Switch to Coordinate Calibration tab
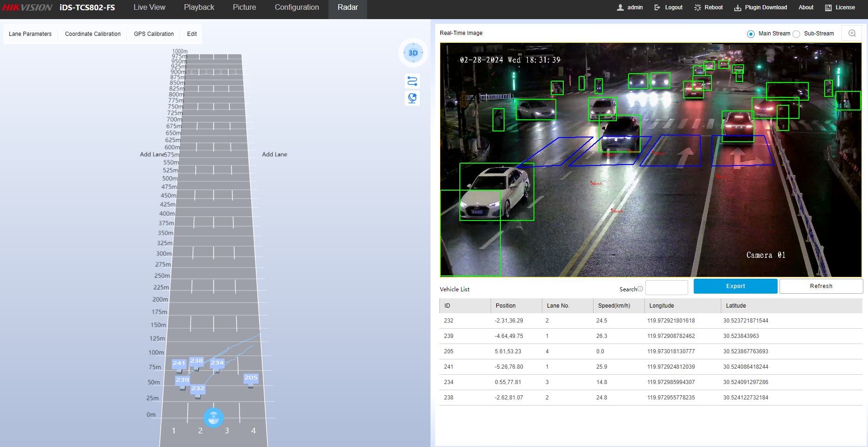 pos(93,34)
